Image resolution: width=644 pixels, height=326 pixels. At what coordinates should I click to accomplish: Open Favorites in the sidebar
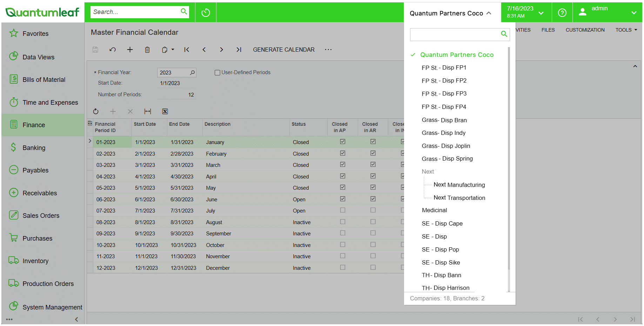pos(43,33)
